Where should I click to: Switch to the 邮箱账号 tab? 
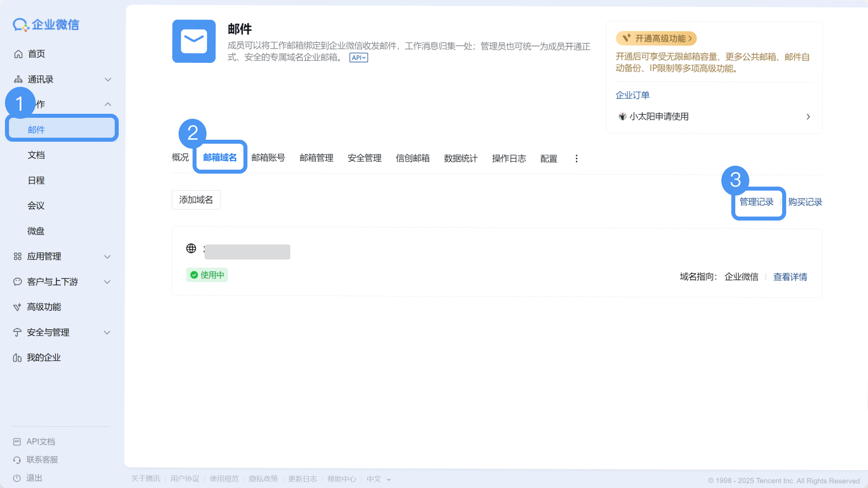coord(268,158)
